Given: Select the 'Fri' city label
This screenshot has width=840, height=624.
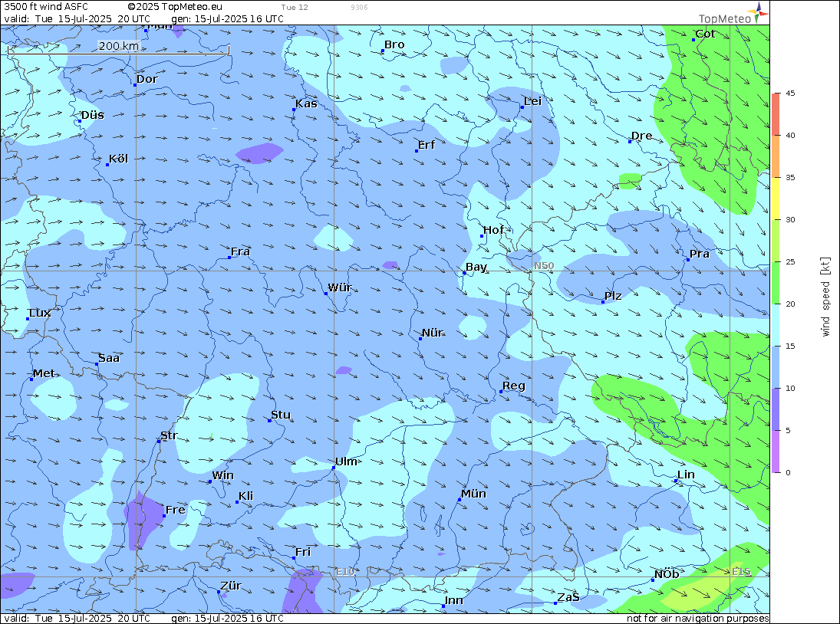Looking at the screenshot, I should 303,552.
